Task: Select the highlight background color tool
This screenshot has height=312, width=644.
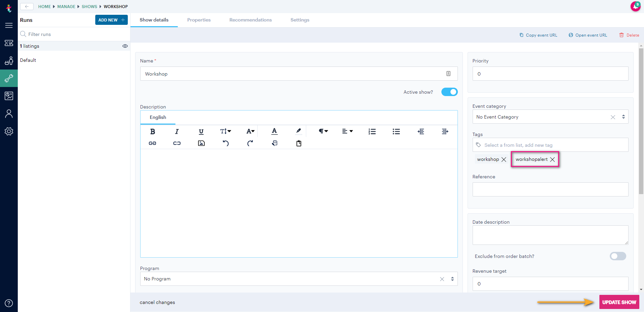Action: pyautogui.click(x=299, y=131)
